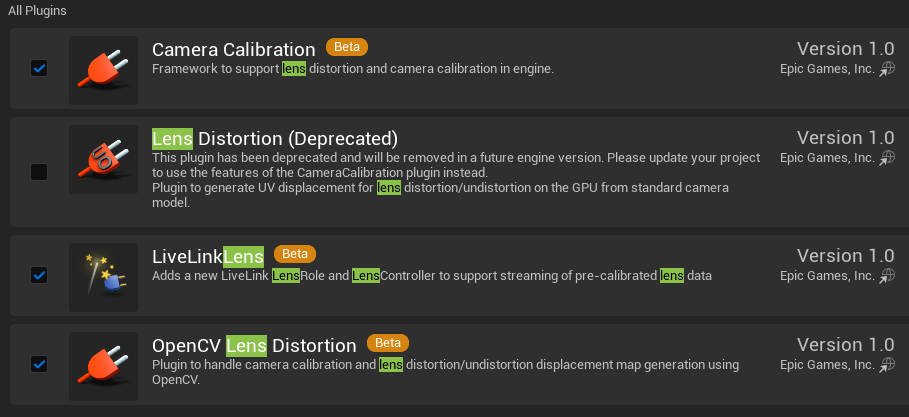Uncheck the LiveLinkLens plugin checkbox
The width and height of the screenshot is (909, 417).
click(x=39, y=275)
